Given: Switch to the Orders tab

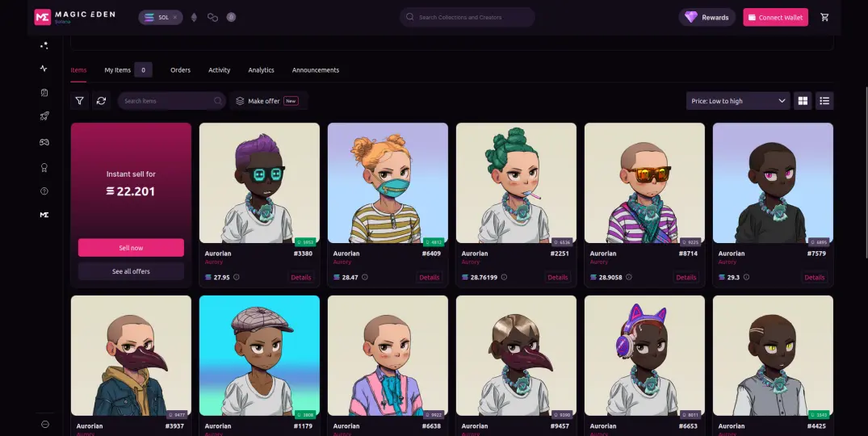Looking at the screenshot, I should point(181,69).
